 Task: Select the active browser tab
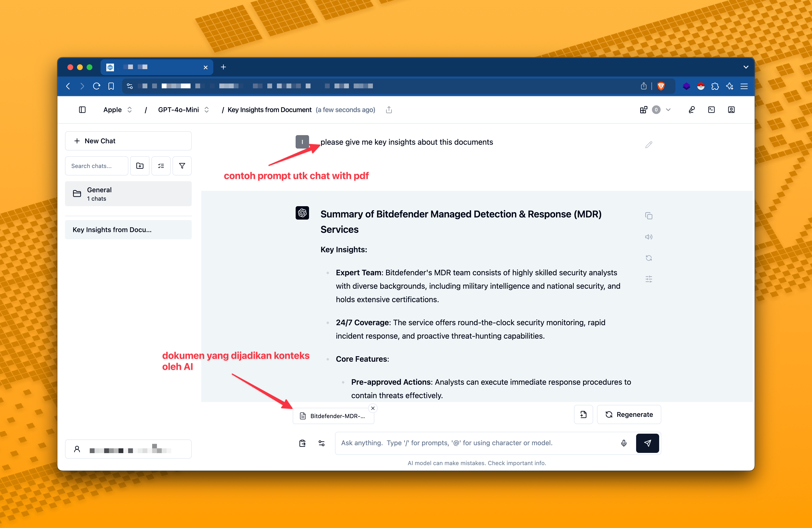point(157,67)
